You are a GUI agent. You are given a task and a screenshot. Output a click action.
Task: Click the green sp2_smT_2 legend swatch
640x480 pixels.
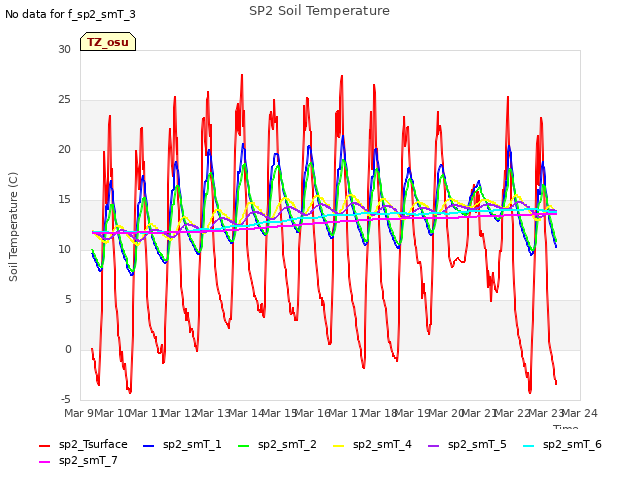[244, 446]
